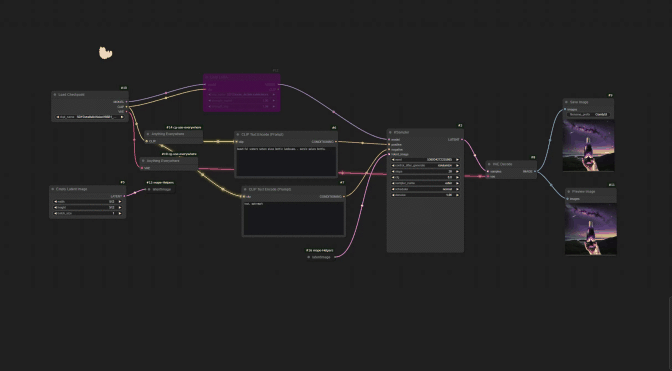
Task: Collapse the Anything Everywhere node with CLIP input
Action: point(148,134)
